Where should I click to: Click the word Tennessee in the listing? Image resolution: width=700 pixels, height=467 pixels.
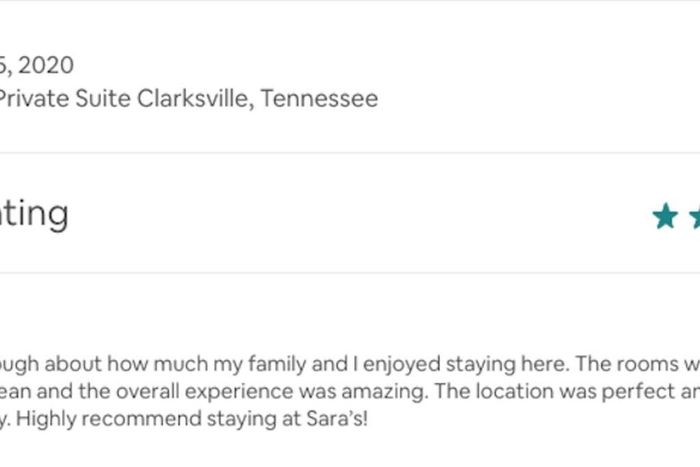(319, 99)
